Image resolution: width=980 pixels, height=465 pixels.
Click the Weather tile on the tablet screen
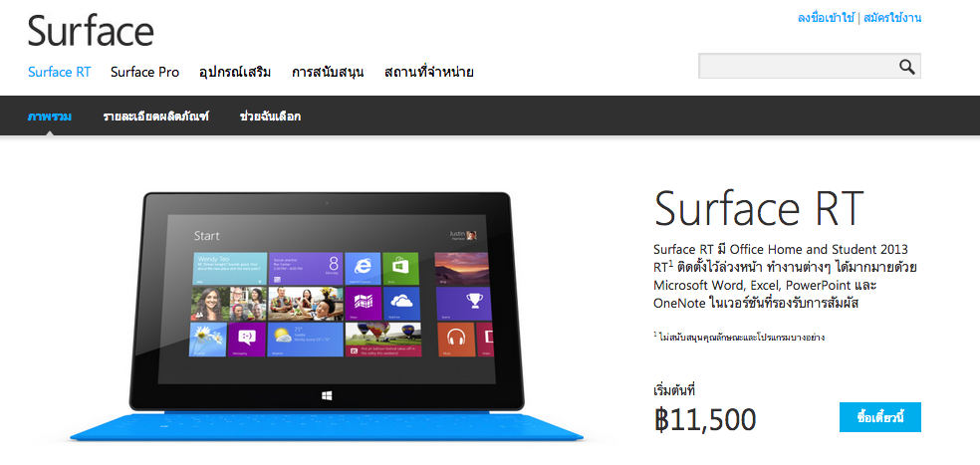tap(306, 340)
